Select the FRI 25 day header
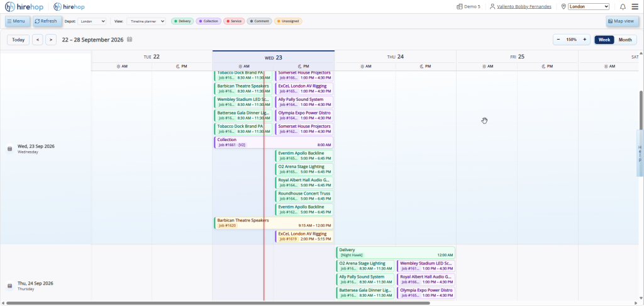Viewport: 644px width, 306px height. [517, 57]
